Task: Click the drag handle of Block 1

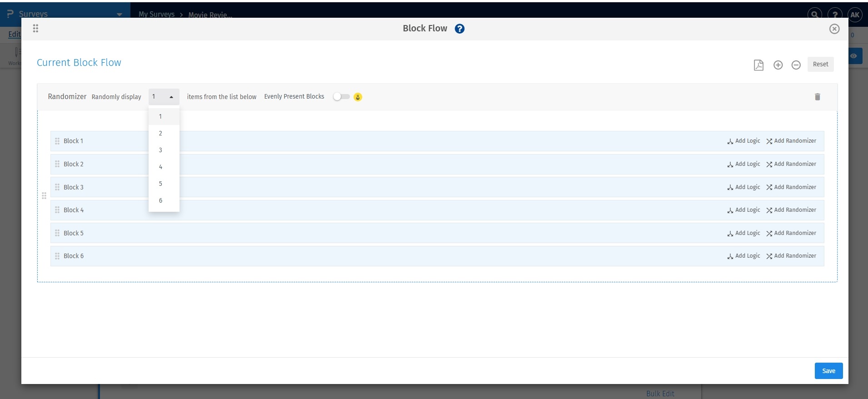Action: (x=57, y=141)
